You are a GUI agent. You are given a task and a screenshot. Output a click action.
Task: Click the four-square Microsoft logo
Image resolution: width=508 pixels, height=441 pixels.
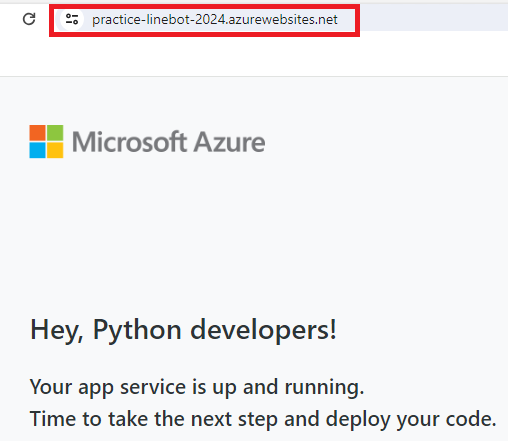pyautogui.click(x=46, y=141)
